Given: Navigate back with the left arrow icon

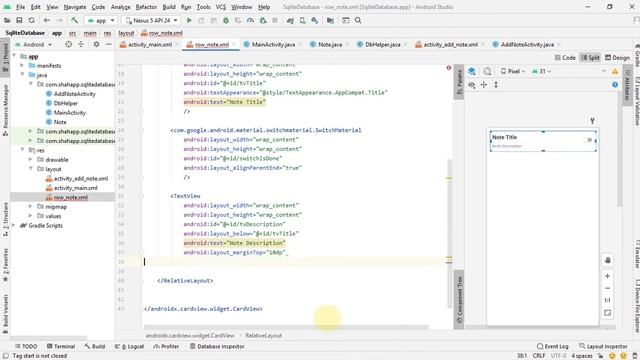Looking at the screenshot, I should 47,20.
